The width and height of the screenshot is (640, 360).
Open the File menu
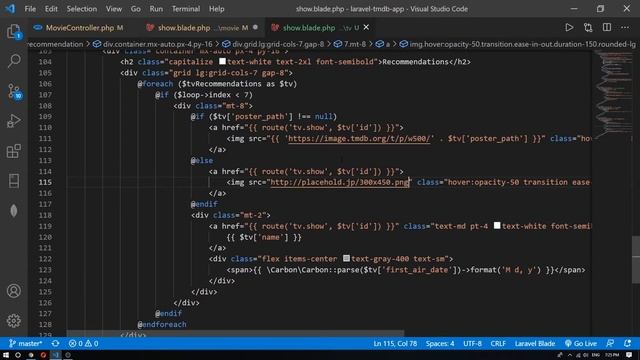click(30, 9)
